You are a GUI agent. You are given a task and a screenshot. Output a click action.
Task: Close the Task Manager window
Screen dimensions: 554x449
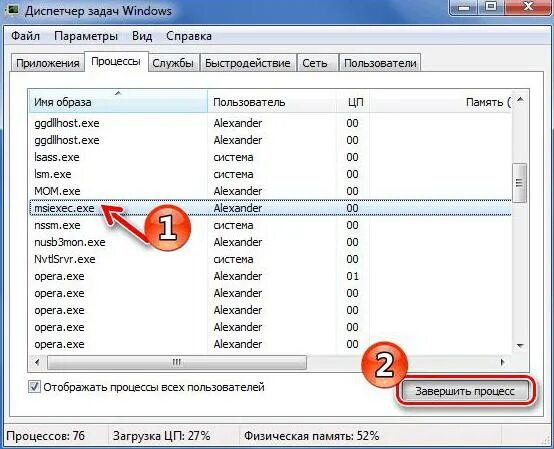(529, 6)
